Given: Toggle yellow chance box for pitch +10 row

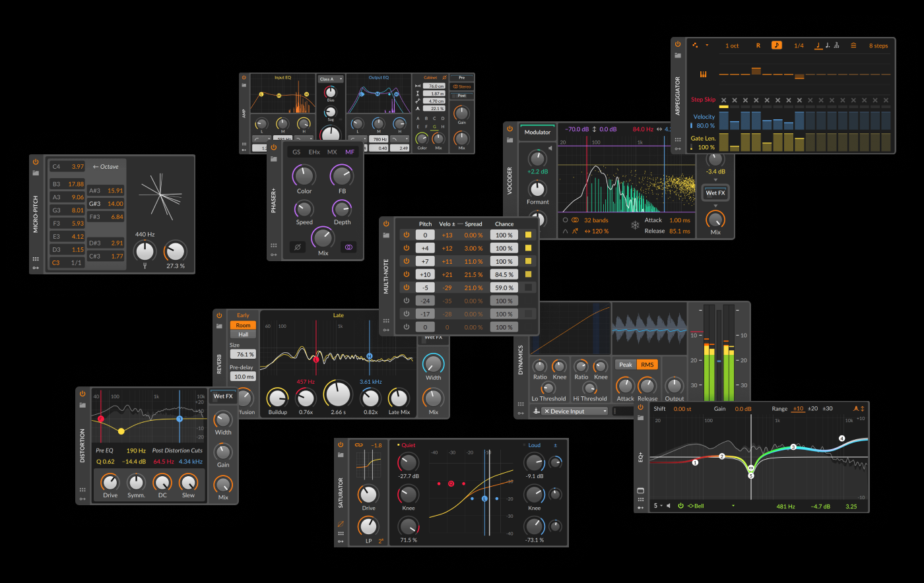Looking at the screenshot, I should tap(528, 274).
